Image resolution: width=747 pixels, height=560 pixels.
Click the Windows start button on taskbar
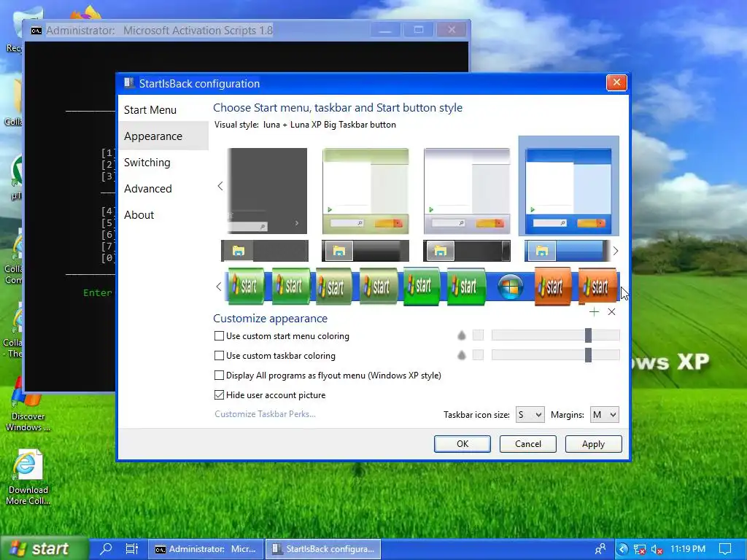(x=44, y=548)
